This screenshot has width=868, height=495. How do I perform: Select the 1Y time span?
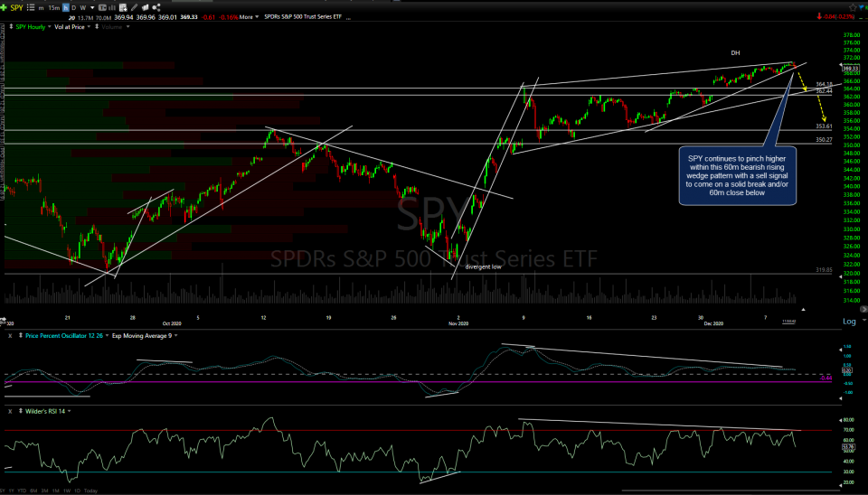(11, 490)
